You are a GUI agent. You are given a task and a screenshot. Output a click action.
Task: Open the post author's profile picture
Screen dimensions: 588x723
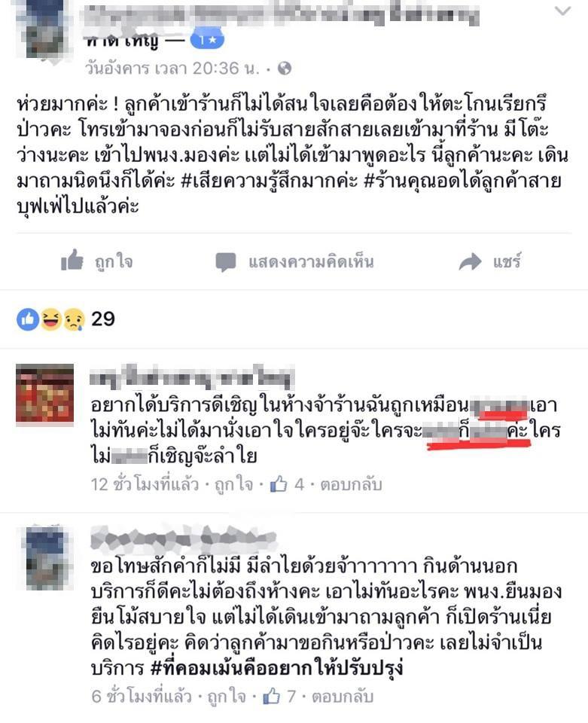[x=44, y=30]
